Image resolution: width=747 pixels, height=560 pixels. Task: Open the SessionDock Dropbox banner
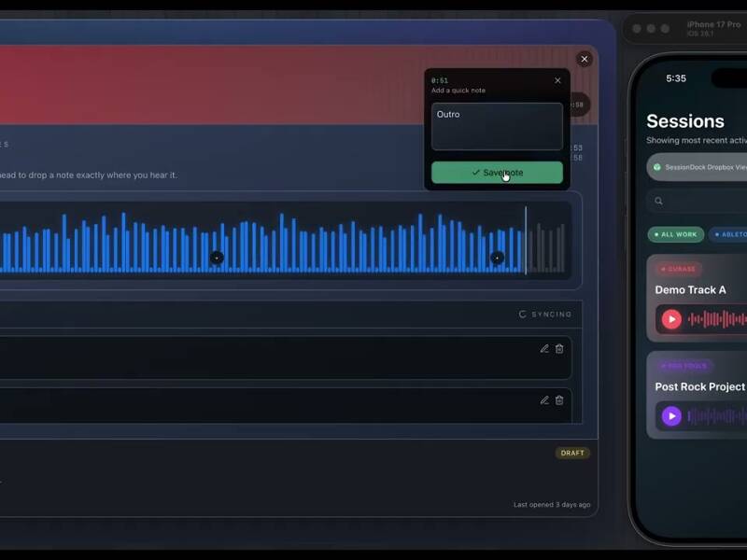point(700,167)
